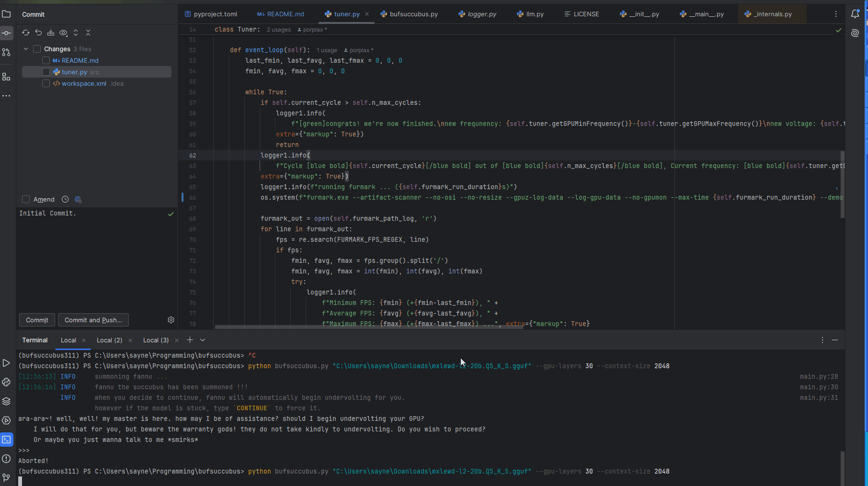The image size is (868, 486).
Task: Collapse the Changes tree node
Action: (26, 49)
